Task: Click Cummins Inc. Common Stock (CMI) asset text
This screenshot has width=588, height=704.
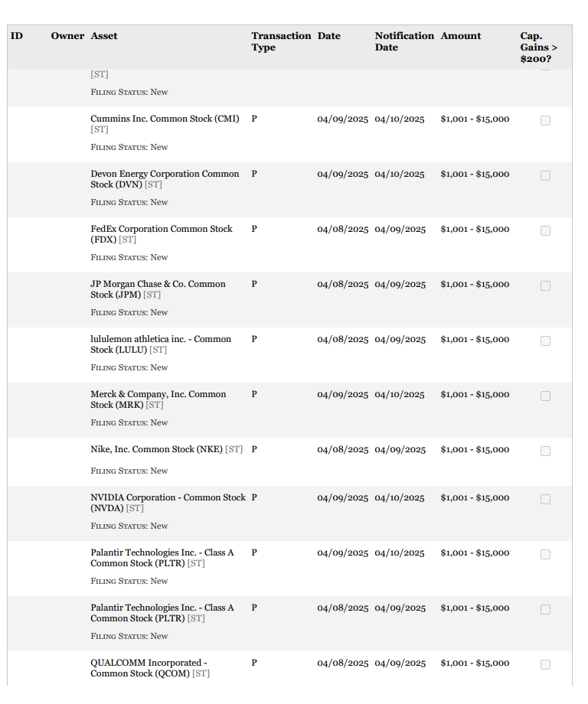Action: coord(165,119)
